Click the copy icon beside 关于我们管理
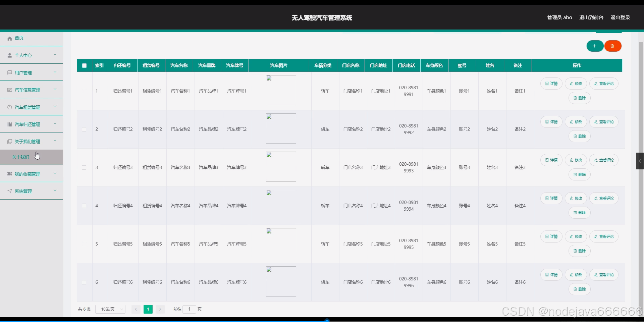Image resolution: width=644 pixels, height=322 pixels. [10, 142]
